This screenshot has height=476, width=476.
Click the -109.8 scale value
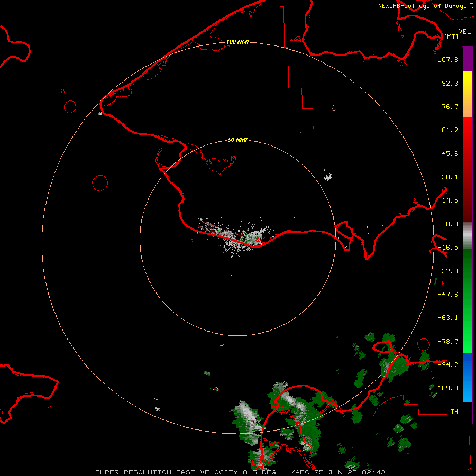coord(446,388)
